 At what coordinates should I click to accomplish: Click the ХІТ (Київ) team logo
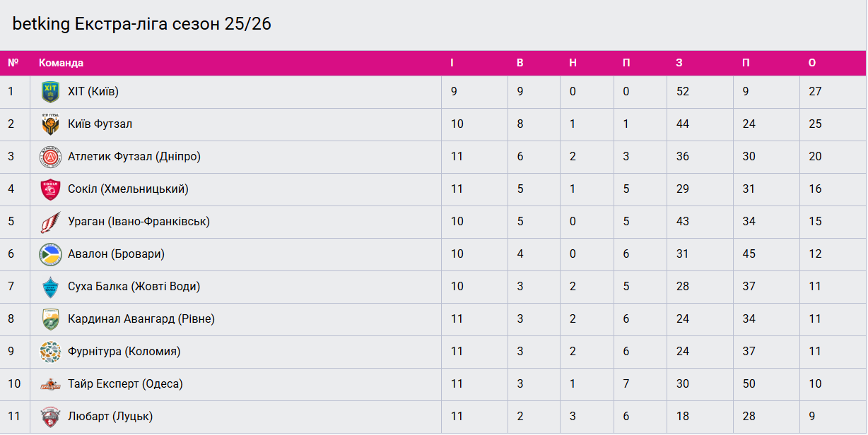click(x=50, y=92)
